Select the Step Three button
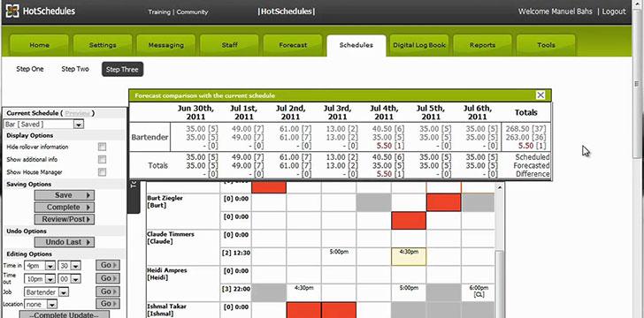644x318 pixels. click(x=122, y=70)
